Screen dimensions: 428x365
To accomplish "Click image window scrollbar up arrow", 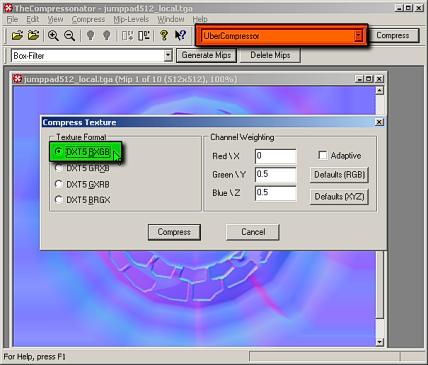I will [x=380, y=90].
